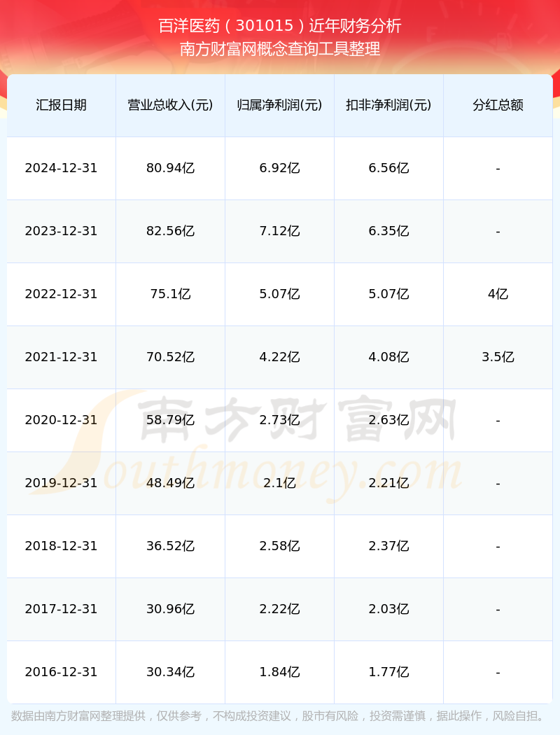Select the 2018-12-31 date cell

click(x=62, y=547)
